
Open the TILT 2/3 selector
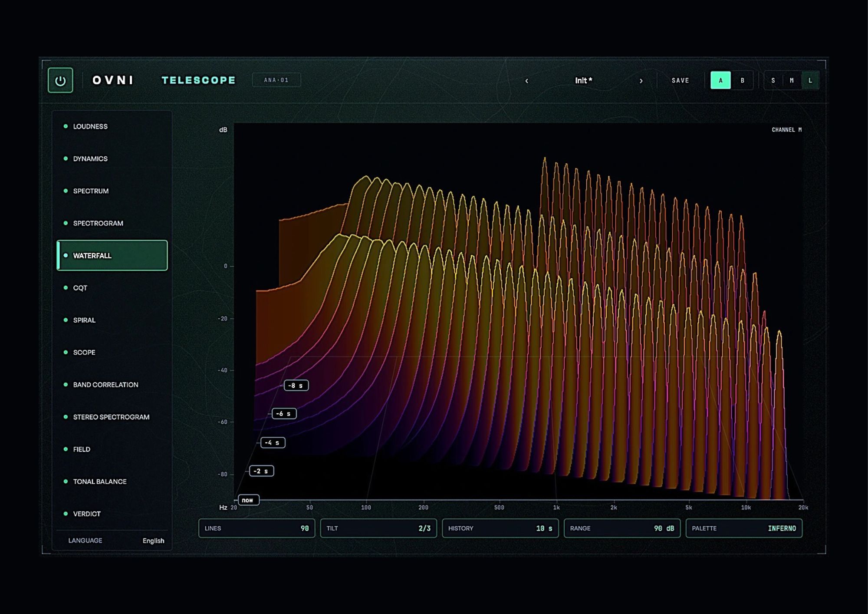(378, 528)
